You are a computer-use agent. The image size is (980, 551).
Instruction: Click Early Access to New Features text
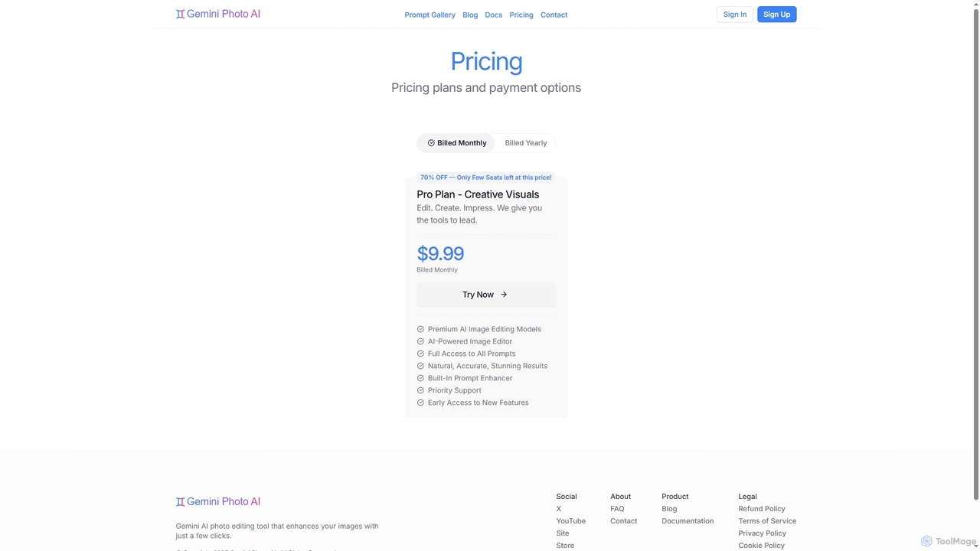point(479,403)
